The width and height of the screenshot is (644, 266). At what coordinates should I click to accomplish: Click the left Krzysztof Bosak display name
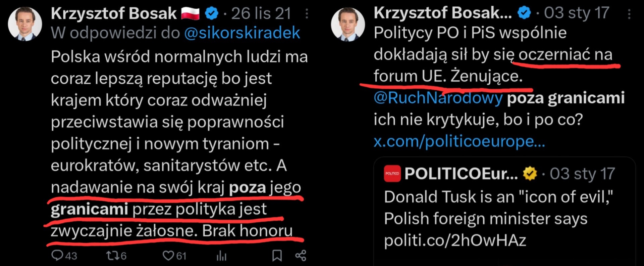click(114, 14)
